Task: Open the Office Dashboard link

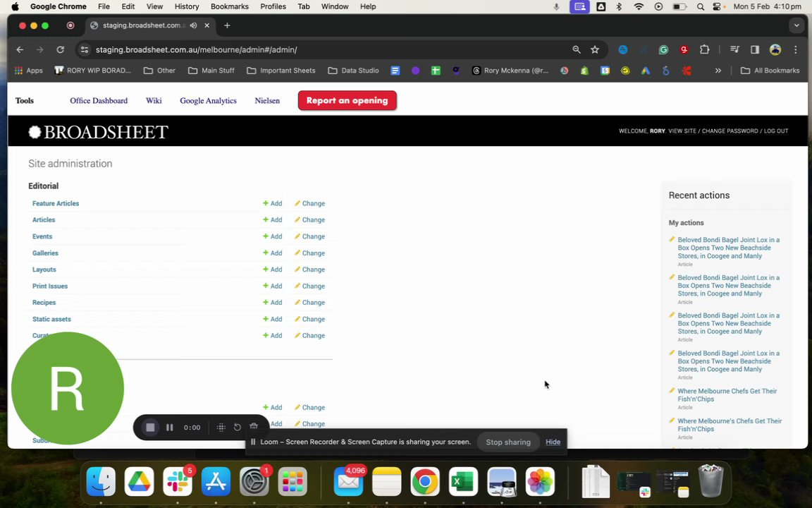Action: [x=99, y=101]
